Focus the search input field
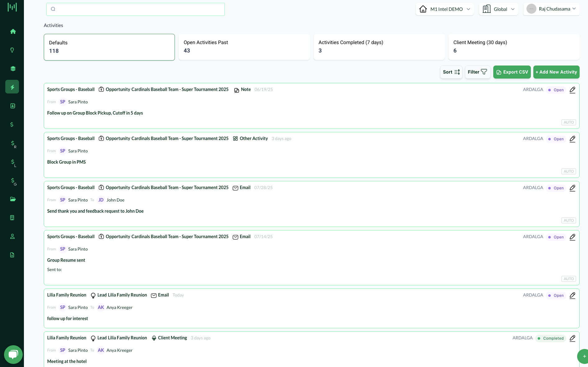Screen dimensions: 588x367 tap(135, 9)
